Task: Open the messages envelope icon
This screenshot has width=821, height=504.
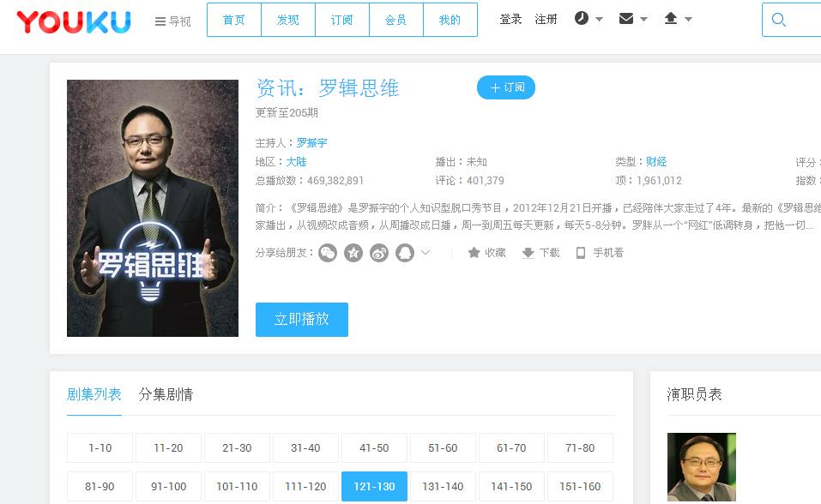Action: (625, 19)
